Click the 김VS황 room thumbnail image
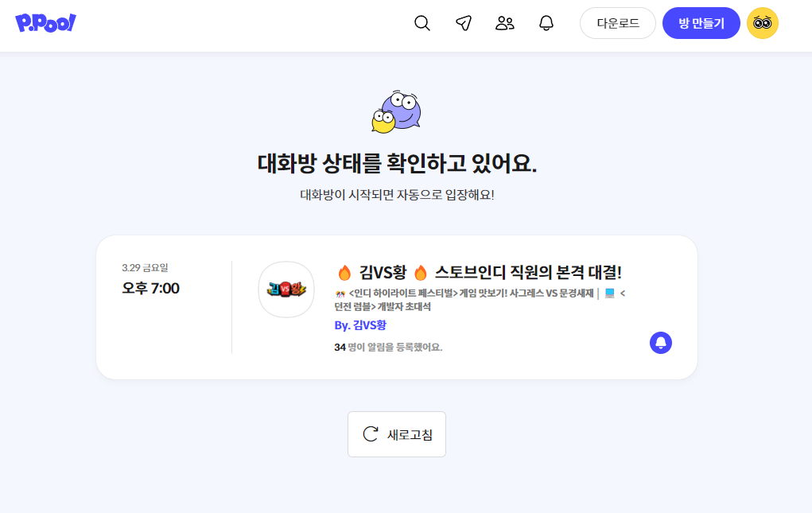This screenshot has width=812, height=513. (x=286, y=290)
